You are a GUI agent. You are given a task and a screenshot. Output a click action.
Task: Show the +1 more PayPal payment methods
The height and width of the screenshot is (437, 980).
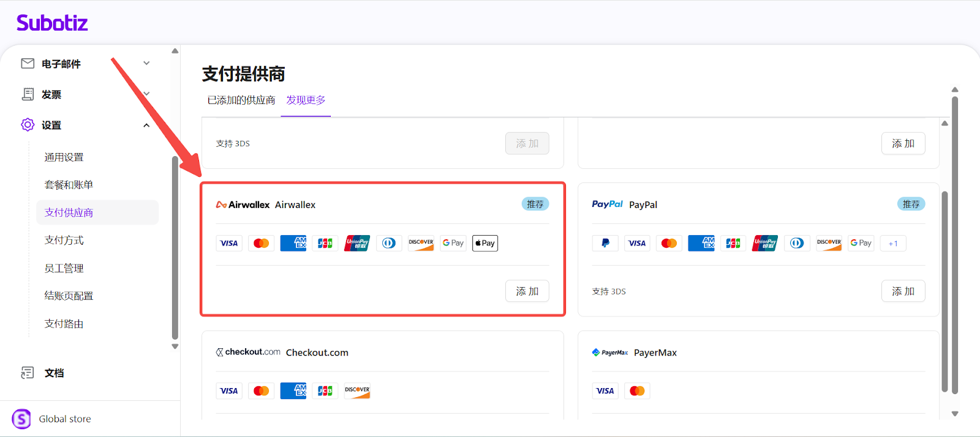tap(892, 244)
